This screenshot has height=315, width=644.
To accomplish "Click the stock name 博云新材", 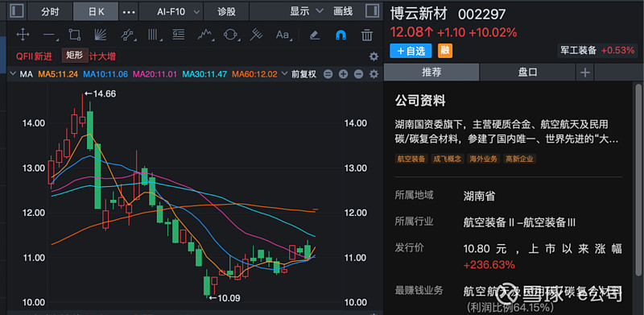I will click(419, 15).
